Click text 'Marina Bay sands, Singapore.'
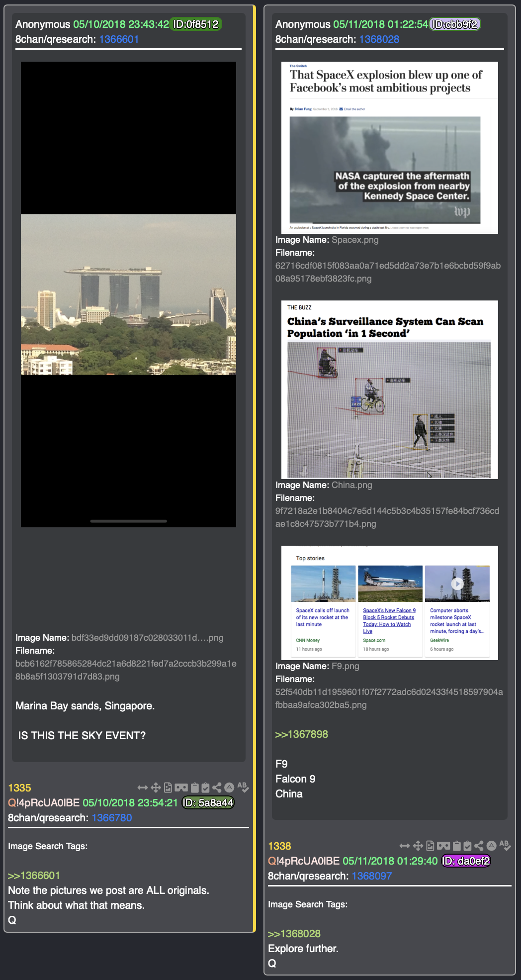The width and height of the screenshot is (521, 980). click(x=85, y=706)
